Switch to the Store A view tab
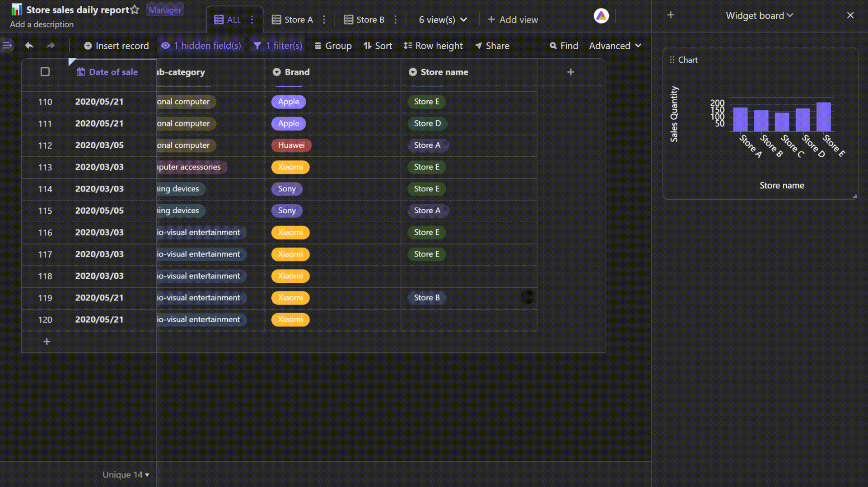The width and height of the screenshot is (868, 487). click(x=292, y=19)
